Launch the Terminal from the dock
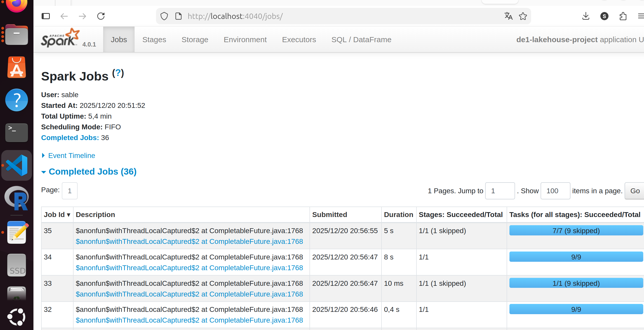Image resolution: width=644 pixels, height=330 pixels. point(17,132)
